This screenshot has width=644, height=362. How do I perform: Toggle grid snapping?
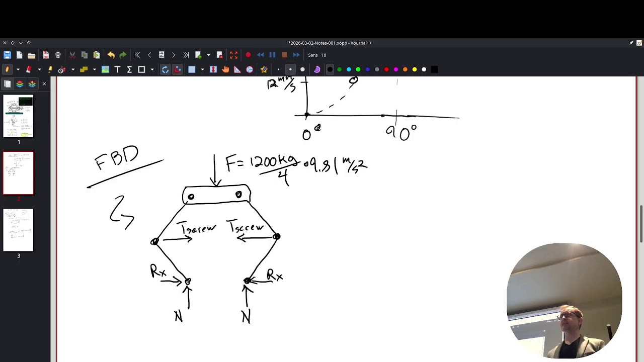178,69
